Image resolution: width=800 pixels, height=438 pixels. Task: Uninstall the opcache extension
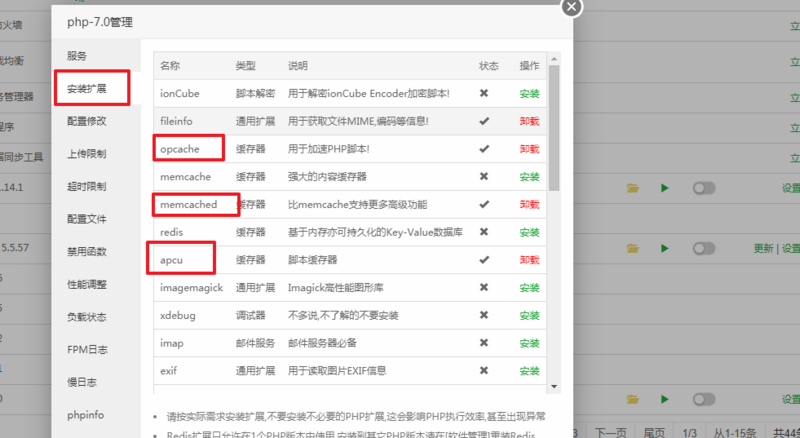(x=529, y=149)
